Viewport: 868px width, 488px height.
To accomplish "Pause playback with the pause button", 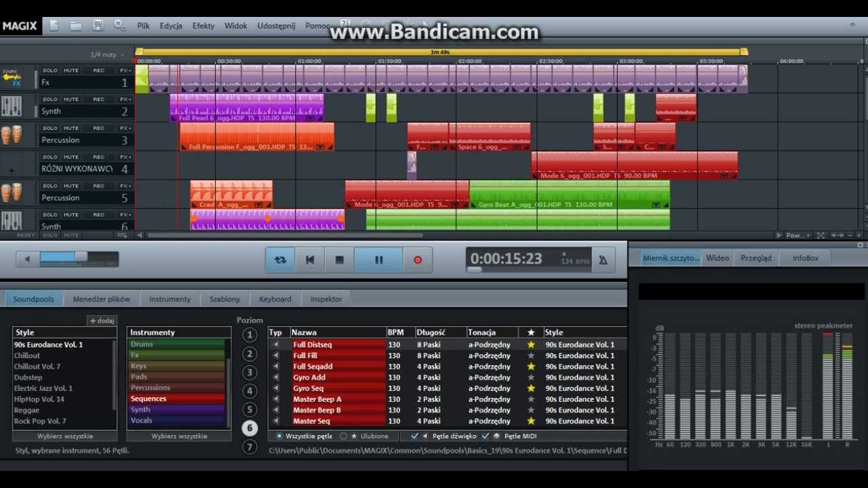I will coord(378,260).
